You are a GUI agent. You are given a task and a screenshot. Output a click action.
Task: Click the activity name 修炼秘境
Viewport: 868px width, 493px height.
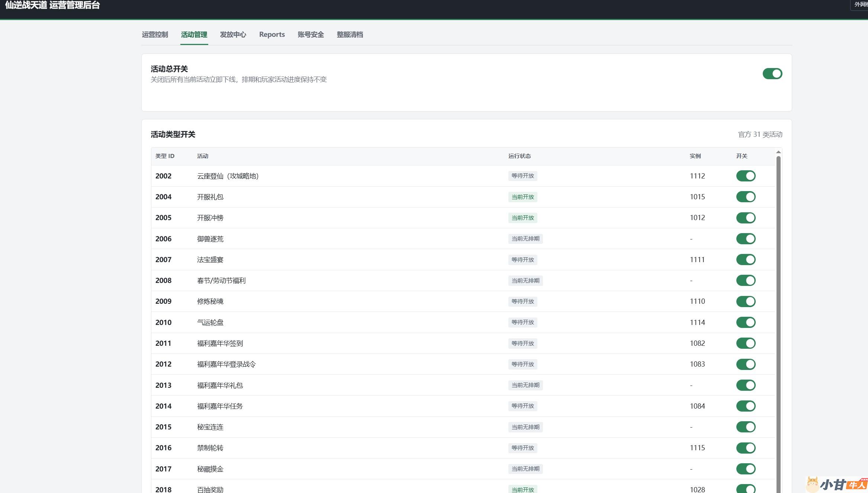210,302
